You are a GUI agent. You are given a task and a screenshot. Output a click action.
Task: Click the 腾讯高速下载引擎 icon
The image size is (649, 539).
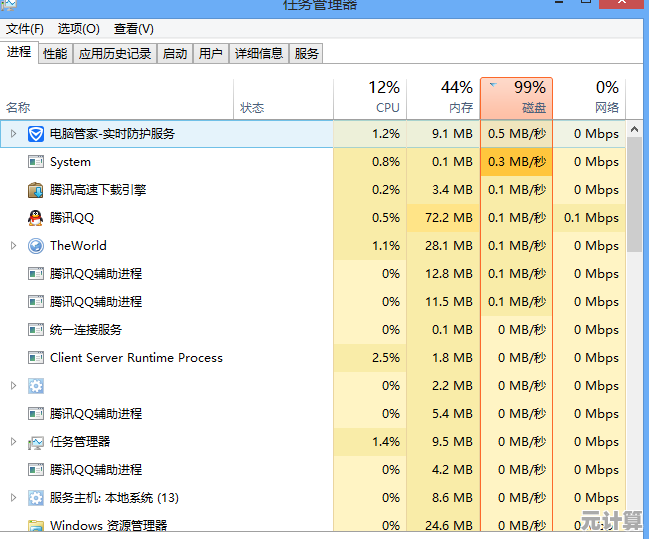[x=36, y=190]
